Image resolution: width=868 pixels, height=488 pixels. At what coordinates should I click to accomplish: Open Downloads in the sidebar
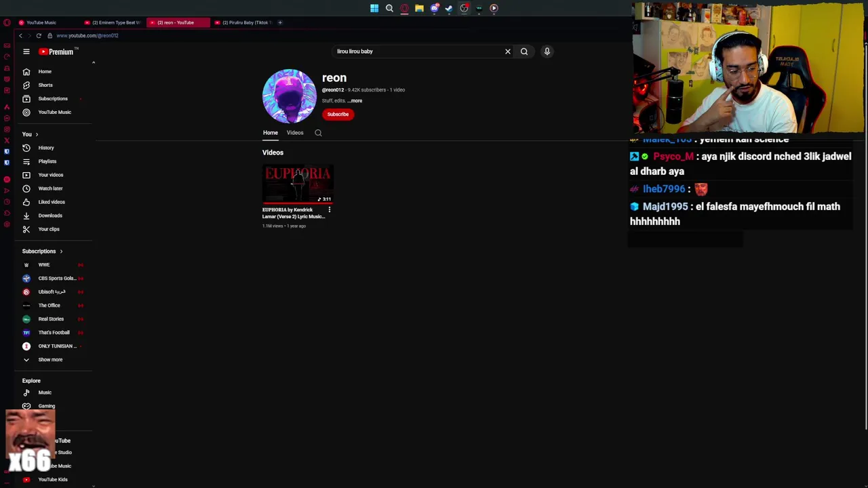[50, 216]
